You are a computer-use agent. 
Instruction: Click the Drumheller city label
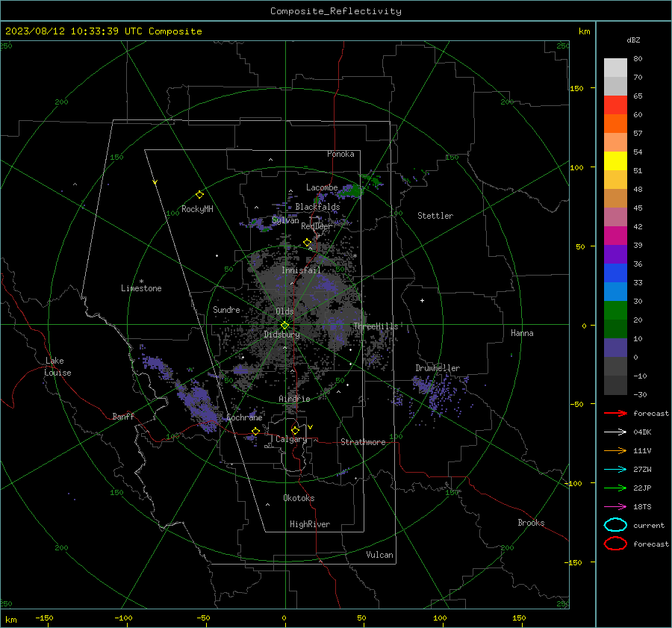(x=438, y=368)
